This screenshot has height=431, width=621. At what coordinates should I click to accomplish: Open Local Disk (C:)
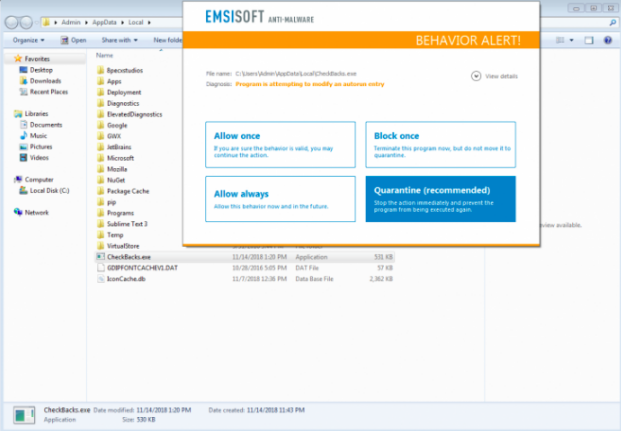coord(50,191)
